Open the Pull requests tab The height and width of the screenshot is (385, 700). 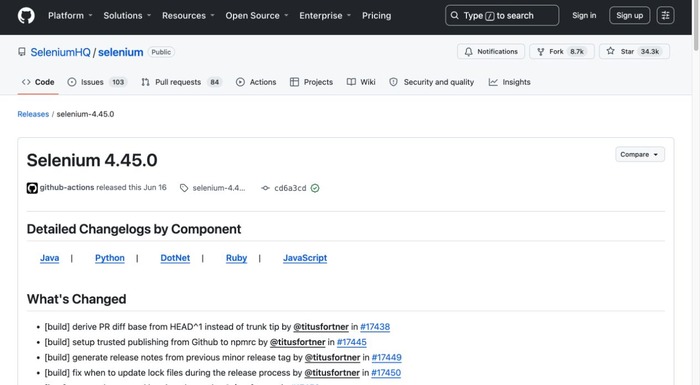[x=181, y=82]
